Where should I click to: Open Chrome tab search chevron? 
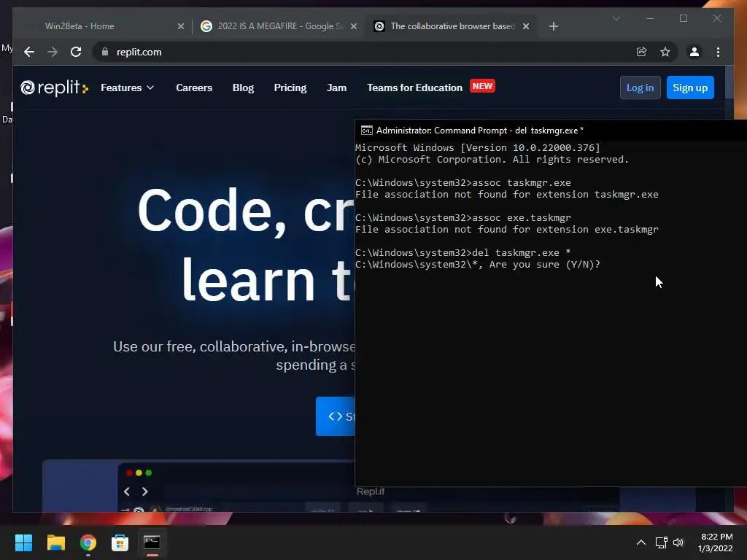click(616, 18)
